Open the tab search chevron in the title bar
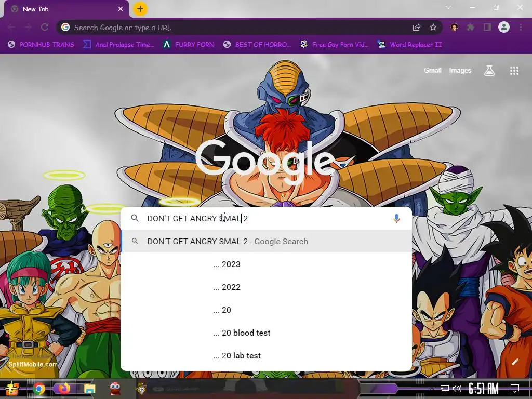 click(448, 7)
